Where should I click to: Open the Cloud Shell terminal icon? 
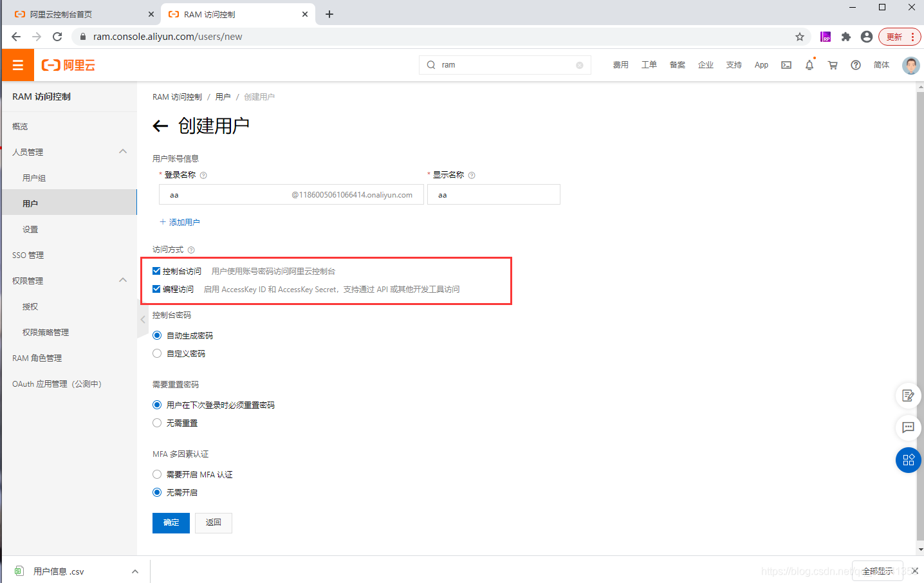tap(786, 65)
